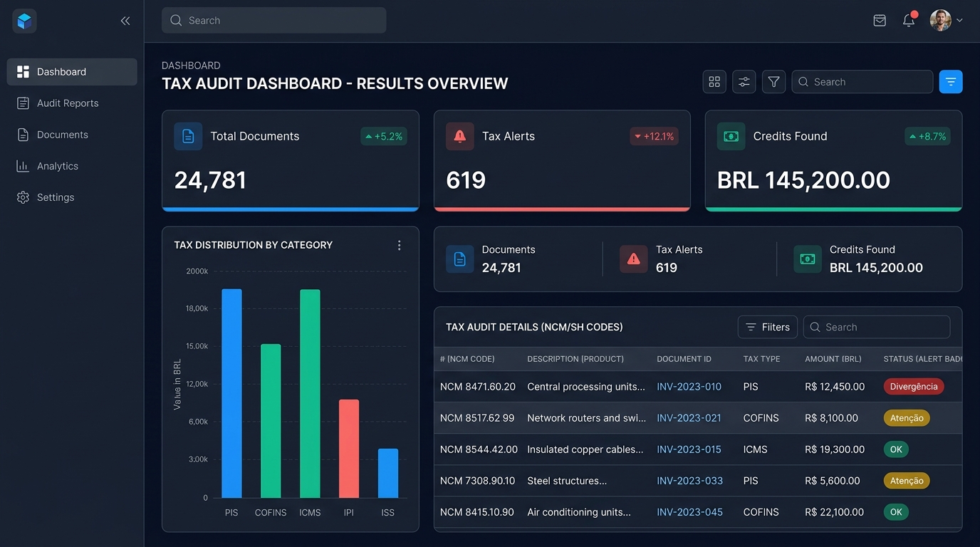Open document link INV-2023-045
This screenshot has height=547, width=980.
(689, 512)
